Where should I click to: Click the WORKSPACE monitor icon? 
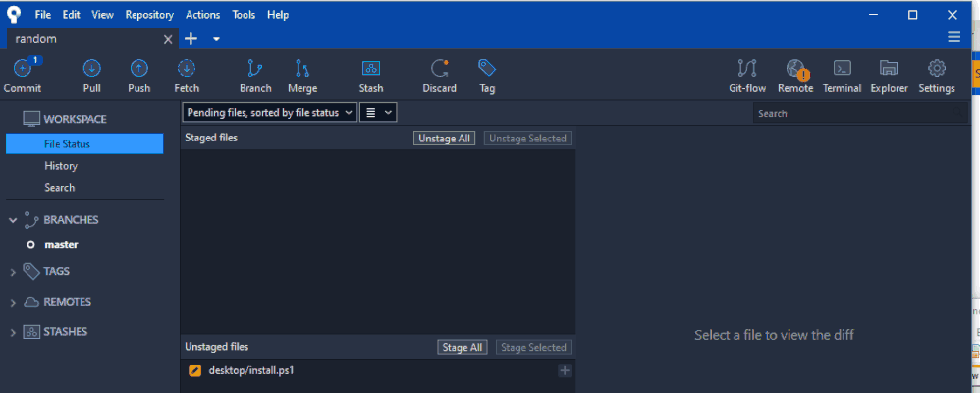[x=30, y=118]
